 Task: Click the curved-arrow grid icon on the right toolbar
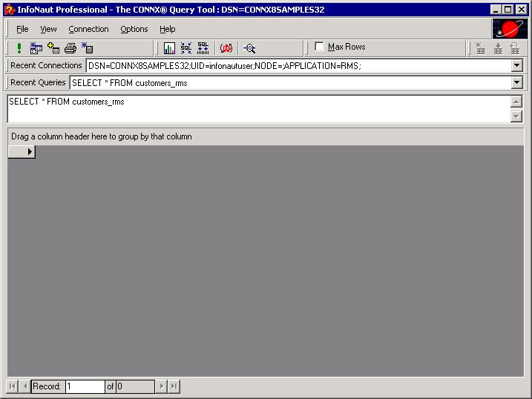pyautogui.click(x=515, y=48)
